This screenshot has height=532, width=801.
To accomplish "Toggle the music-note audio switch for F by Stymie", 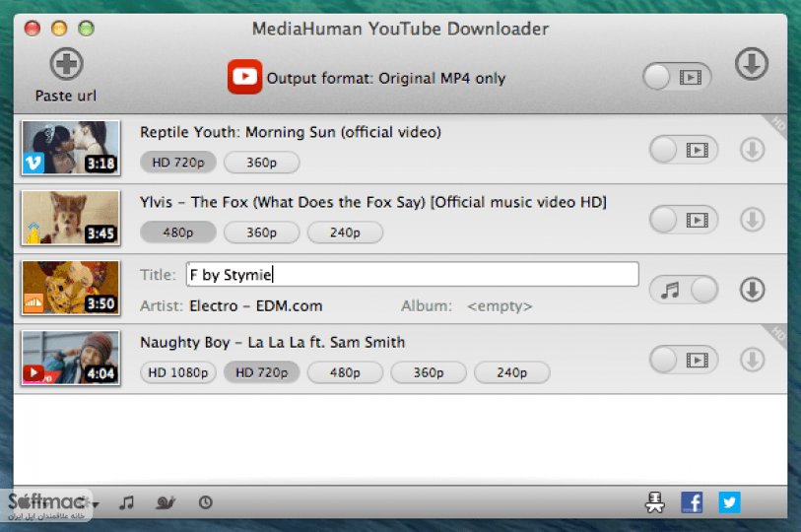I will click(x=684, y=290).
